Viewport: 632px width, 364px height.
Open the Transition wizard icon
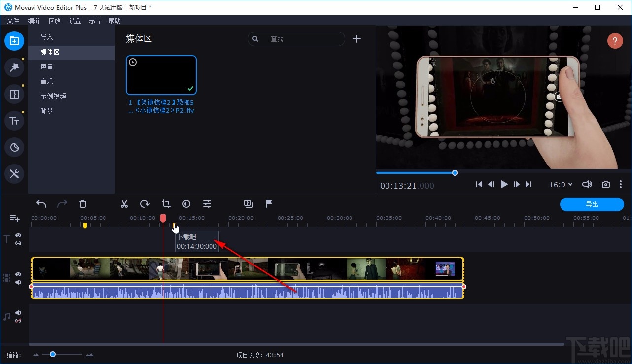pyautogui.click(x=248, y=204)
